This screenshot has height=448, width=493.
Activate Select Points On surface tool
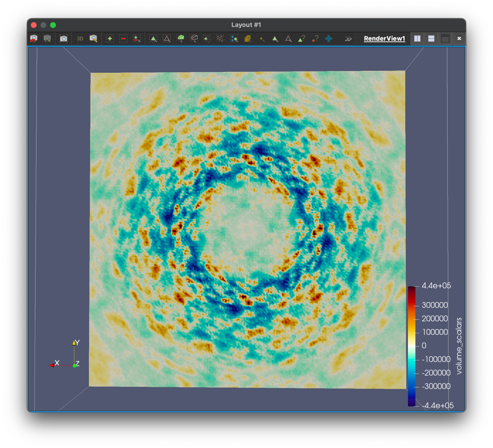(x=167, y=38)
